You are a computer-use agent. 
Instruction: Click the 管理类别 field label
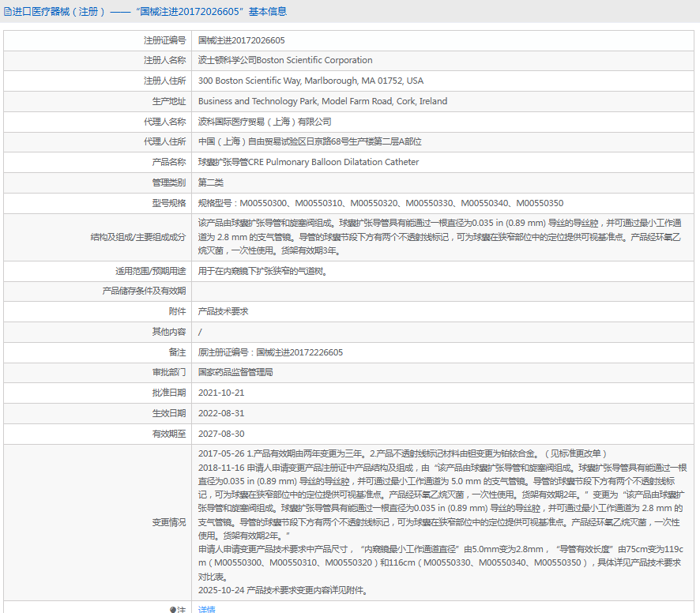(x=169, y=182)
